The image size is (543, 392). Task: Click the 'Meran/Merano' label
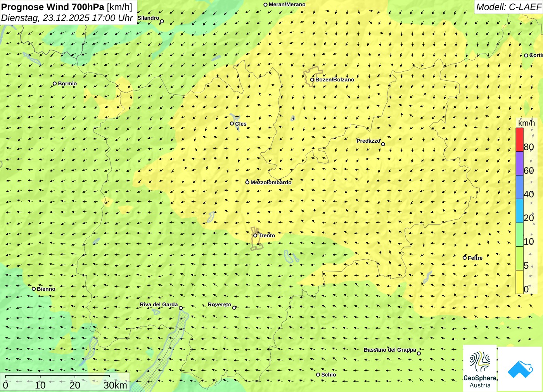287,5
